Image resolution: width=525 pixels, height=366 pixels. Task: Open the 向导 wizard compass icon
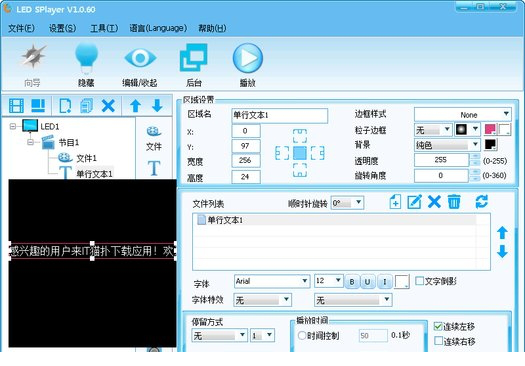click(33, 57)
